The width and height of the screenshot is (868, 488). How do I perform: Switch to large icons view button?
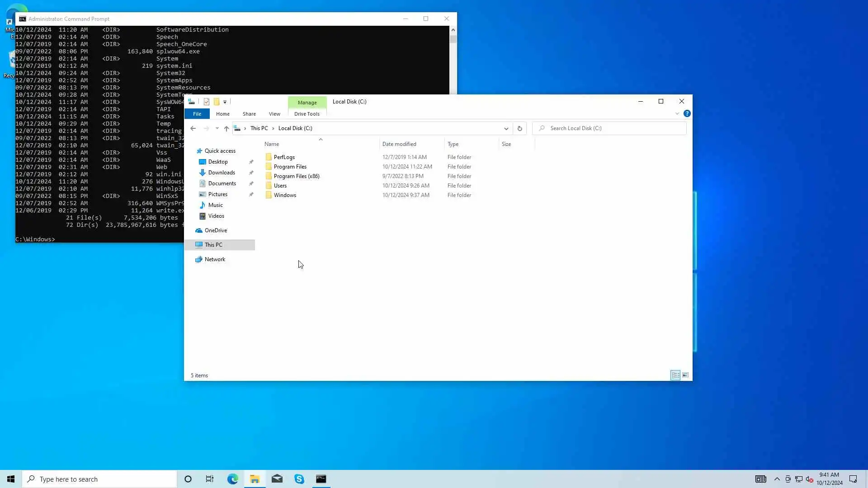pos(685,375)
